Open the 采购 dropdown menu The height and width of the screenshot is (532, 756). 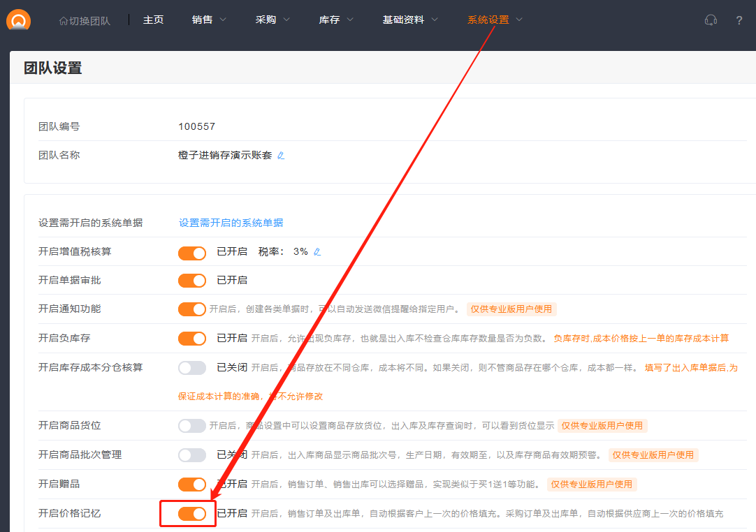(x=272, y=20)
